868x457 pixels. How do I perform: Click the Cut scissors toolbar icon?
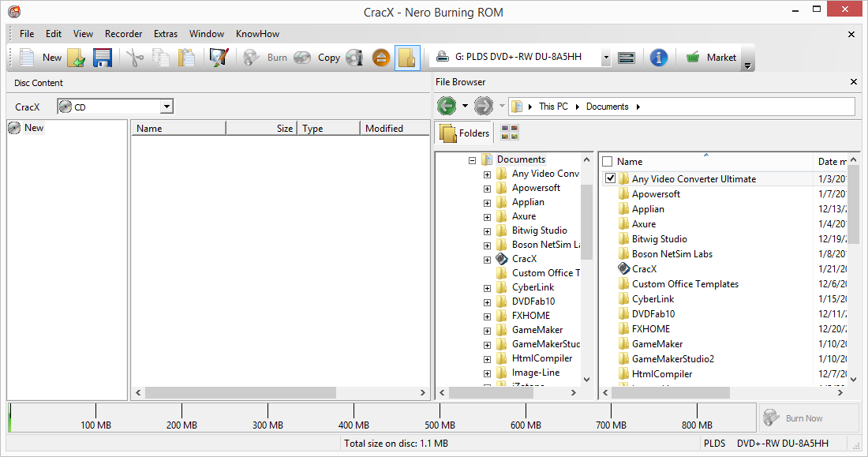134,58
